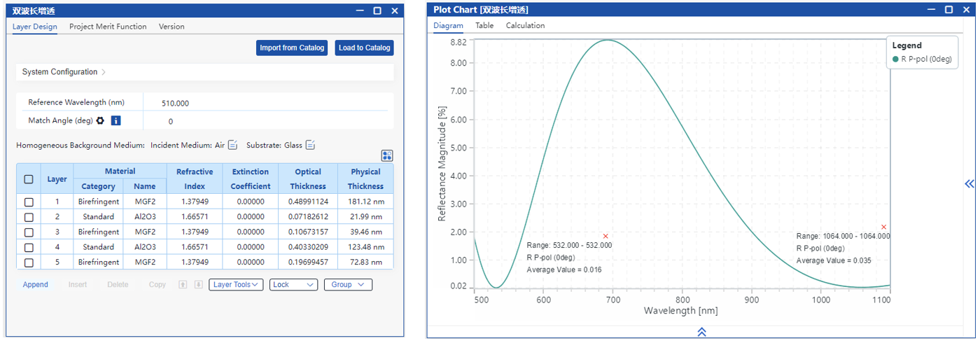Click the Optical Thickness column header
This screenshot has width=980, height=343.
coord(308,179)
